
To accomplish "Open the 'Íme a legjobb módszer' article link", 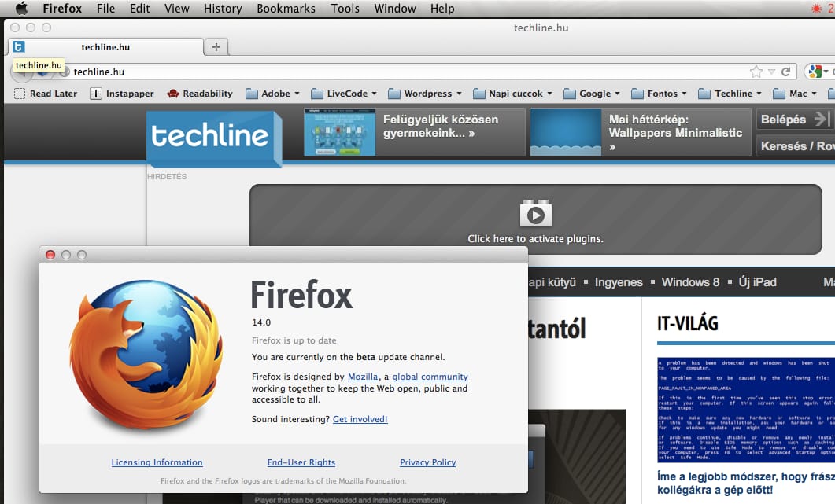I will [745, 484].
